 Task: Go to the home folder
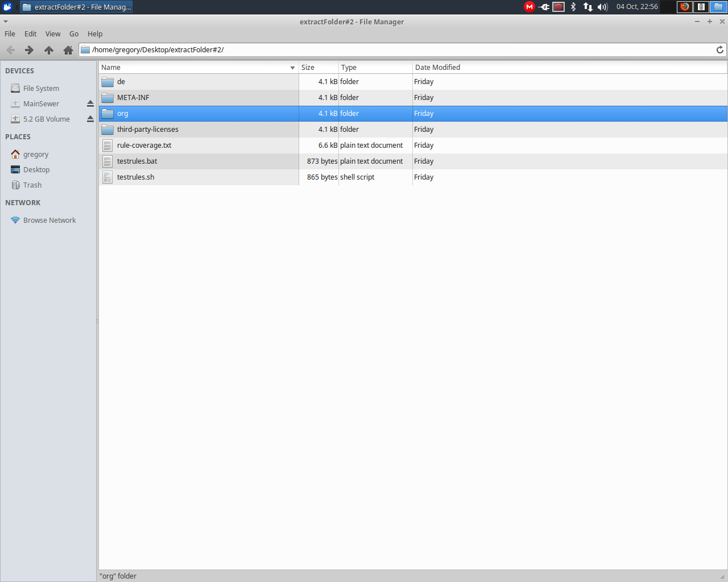click(x=68, y=50)
